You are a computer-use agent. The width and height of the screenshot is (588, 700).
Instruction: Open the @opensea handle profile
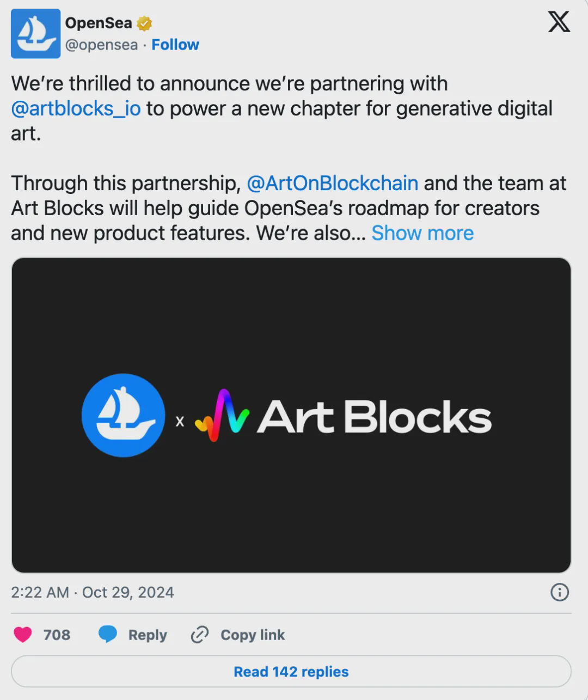(x=101, y=45)
